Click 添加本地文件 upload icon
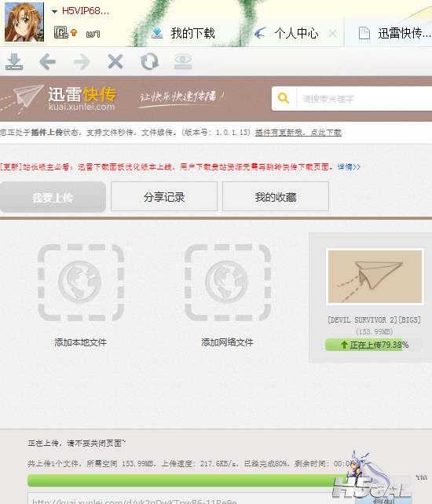This screenshot has width=432, height=504. [x=81, y=283]
